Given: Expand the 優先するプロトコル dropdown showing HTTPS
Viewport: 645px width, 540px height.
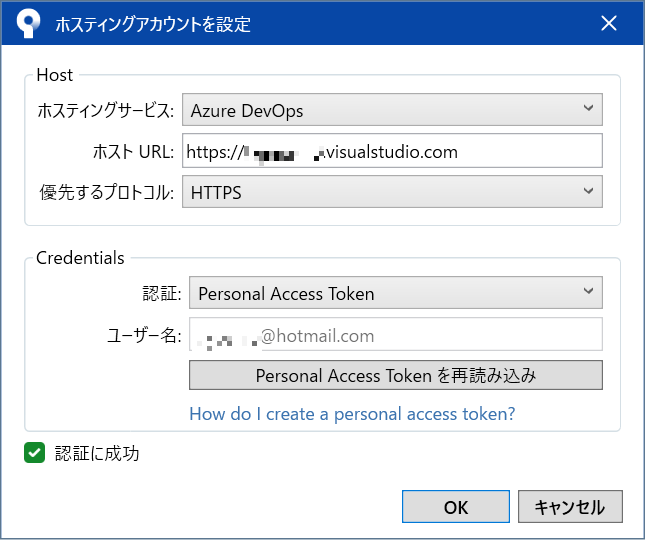Looking at the screenshot, I should (392, 191).
